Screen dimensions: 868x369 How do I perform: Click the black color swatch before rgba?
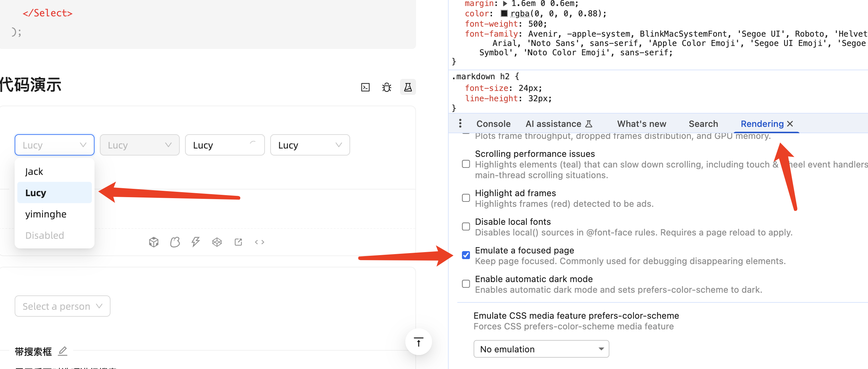(504, 14)
